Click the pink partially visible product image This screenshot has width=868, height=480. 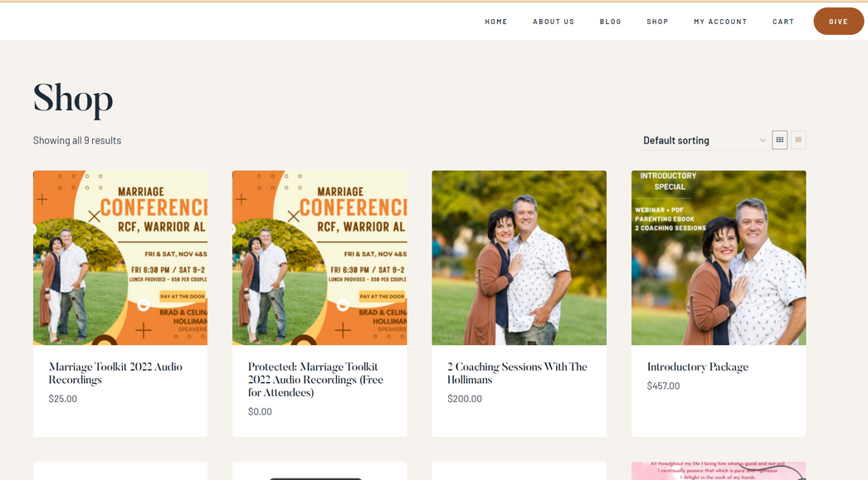tap(719, 471)
